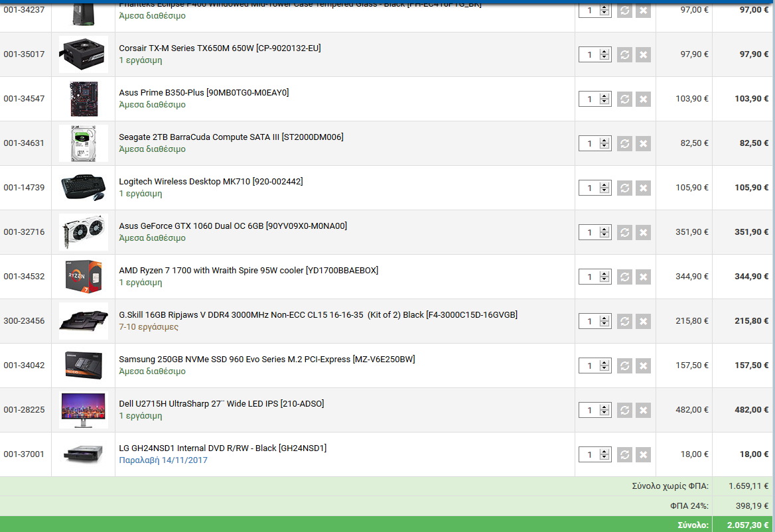775x532 pixels.
Task: Refresh quantity for AMD Ryzen 7 1700
Action: [x=625, y=277]
